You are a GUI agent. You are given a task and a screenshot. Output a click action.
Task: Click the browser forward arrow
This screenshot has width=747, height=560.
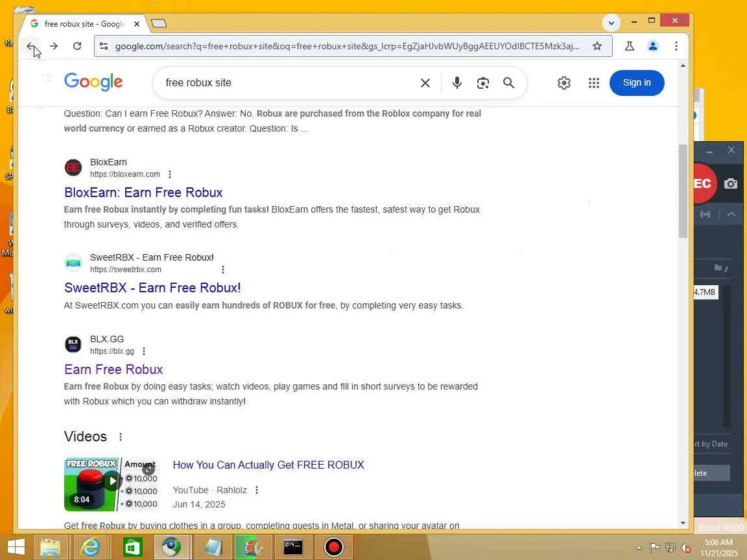click(x=54, y=46)
